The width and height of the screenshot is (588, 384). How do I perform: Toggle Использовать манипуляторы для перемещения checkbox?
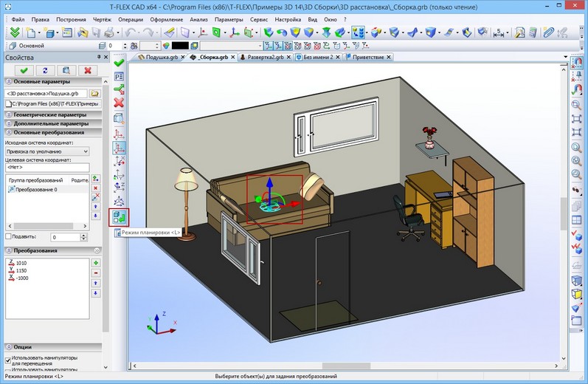click(8, 360)
